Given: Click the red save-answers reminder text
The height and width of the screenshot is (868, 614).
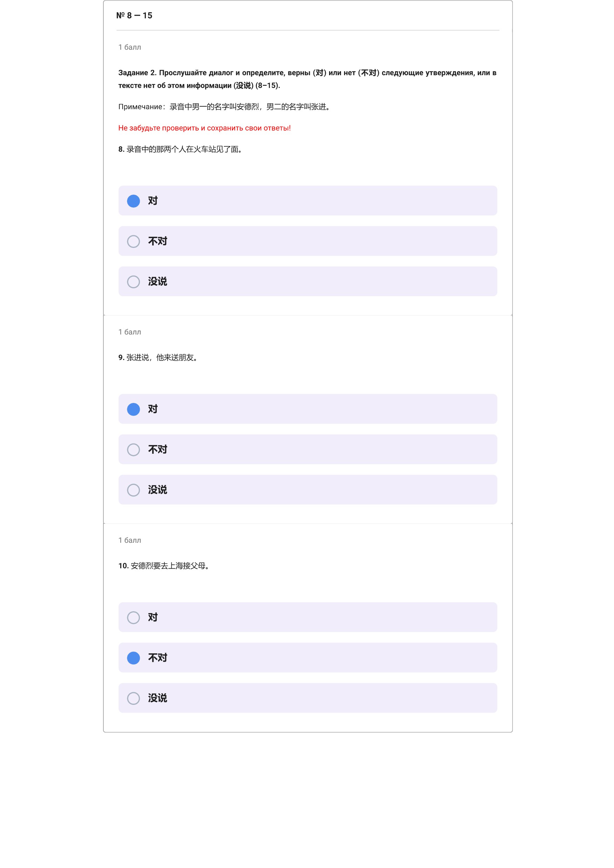Looking at the screenshot, I should (x=205, y=128).
